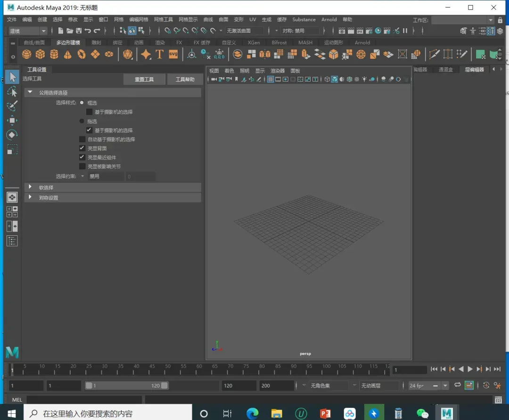The height and width of the screenshot is (420, 509).
Task: Click the 重置工具 button
Action: pos(144,79)
